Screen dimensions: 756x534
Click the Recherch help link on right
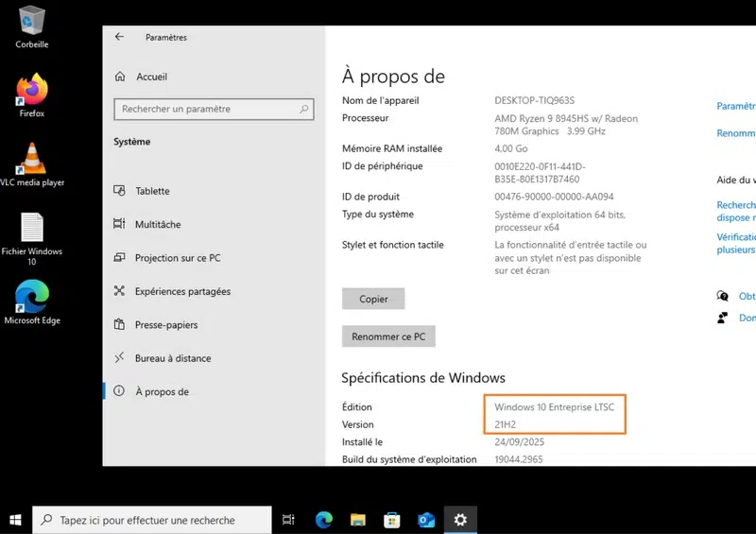[x=736, y=212]
